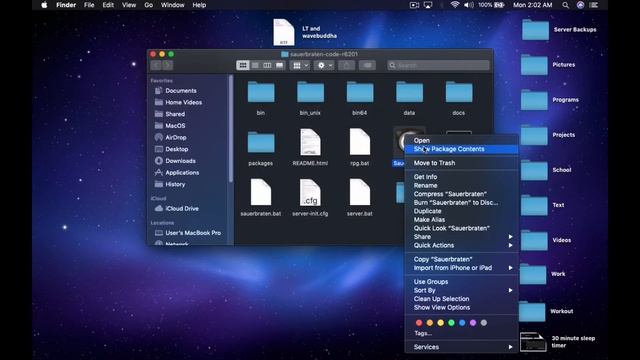Select the packages folder
Viewport: 640px width, 360px height.
(x=261, y=148)
